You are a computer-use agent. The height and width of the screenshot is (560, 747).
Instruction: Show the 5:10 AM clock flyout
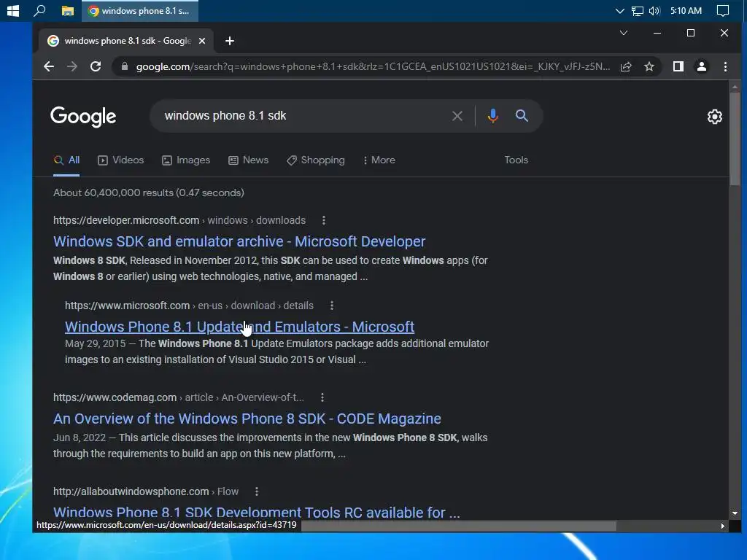coord(686,10)
